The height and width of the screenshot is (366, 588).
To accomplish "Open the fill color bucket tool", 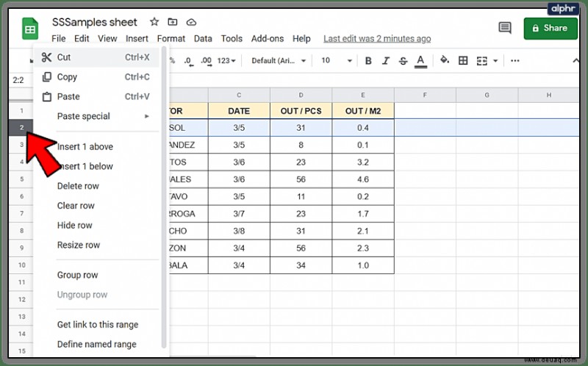I will click(x=445, y=60).
